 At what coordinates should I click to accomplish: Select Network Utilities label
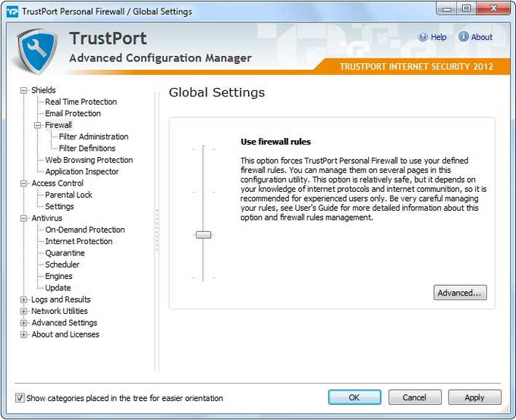pyautogui.click(x=59, y=311)
